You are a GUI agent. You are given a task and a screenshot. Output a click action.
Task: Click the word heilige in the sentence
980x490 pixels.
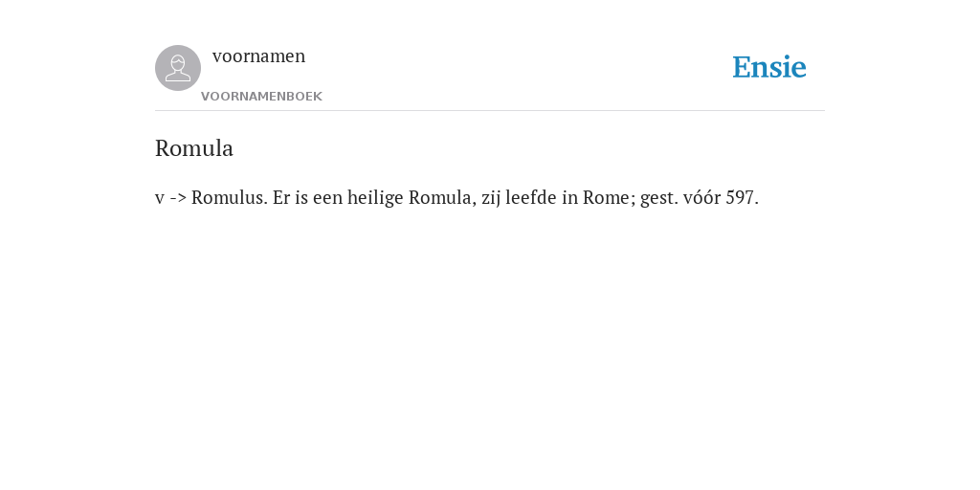point(375,198)
